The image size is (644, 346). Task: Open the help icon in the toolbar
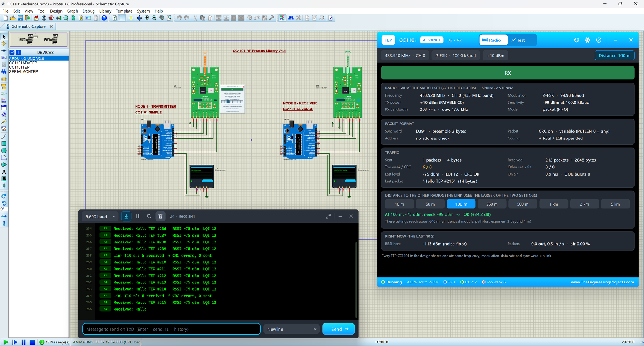104,18
